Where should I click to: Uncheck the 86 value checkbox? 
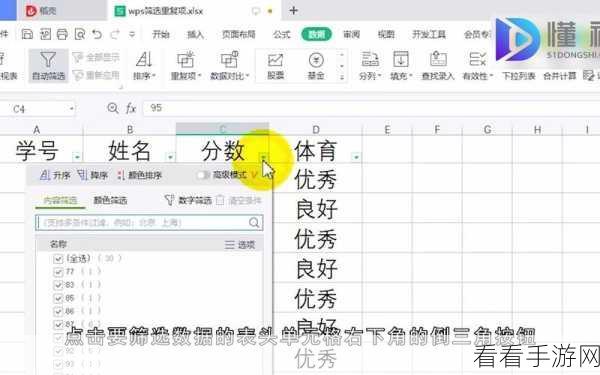tap(58, 311)
